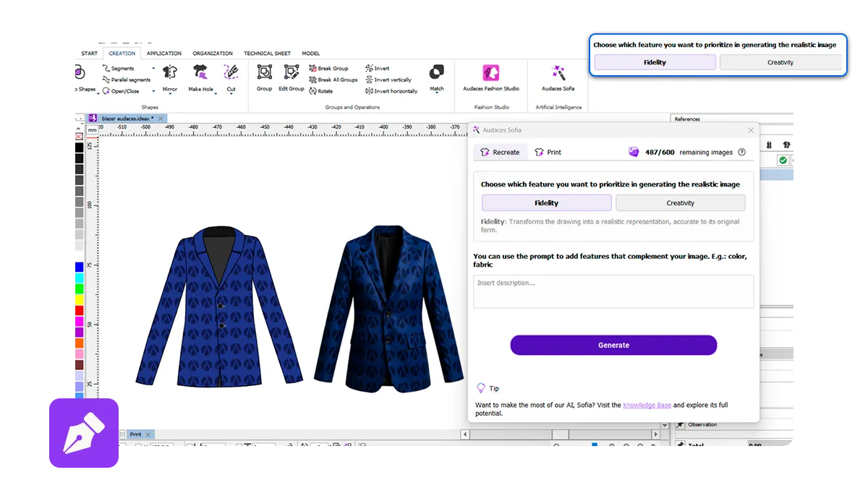Click the purple pen logo badge

(84, 433)
